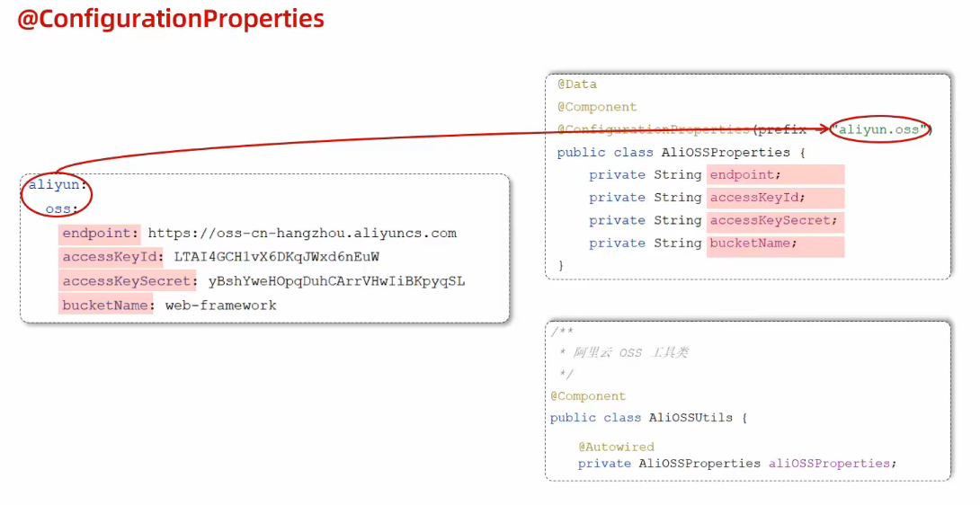This screenshot has height=505, width=980.
Task: Click @Component above the @ConfigurationProperties annotation
Action: pyautogui.click(x=597, y=107)
